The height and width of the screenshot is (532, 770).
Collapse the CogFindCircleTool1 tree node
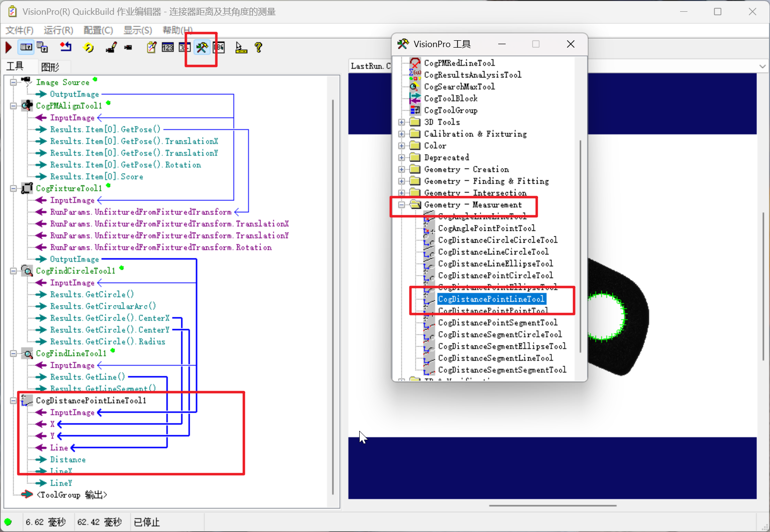(x=13, y=271)
